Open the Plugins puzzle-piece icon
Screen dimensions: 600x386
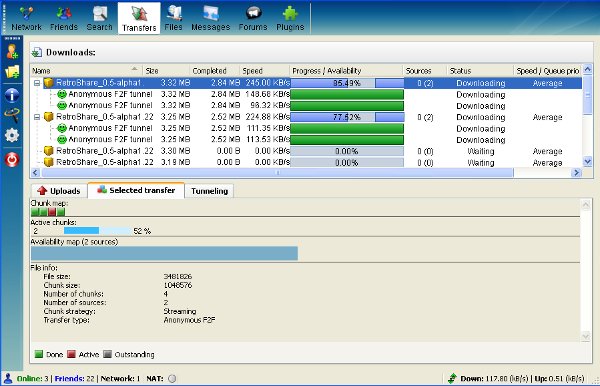click(x=290, y=14)
